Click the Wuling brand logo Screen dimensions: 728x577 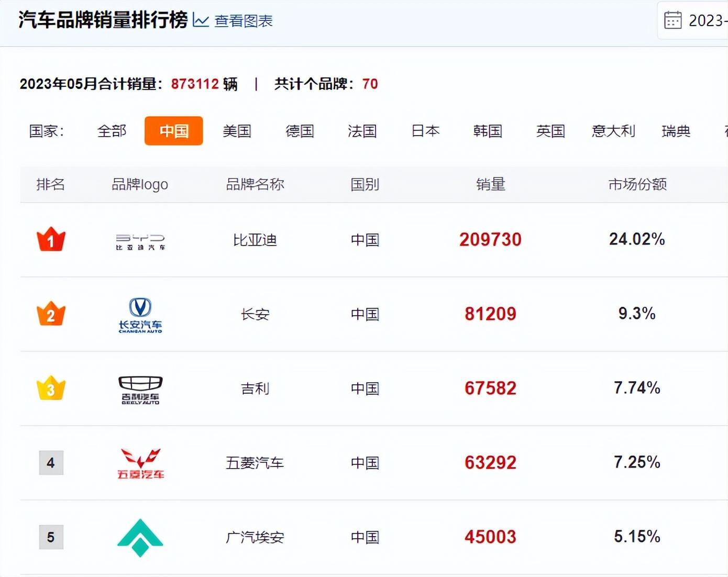tap(140, 464)
